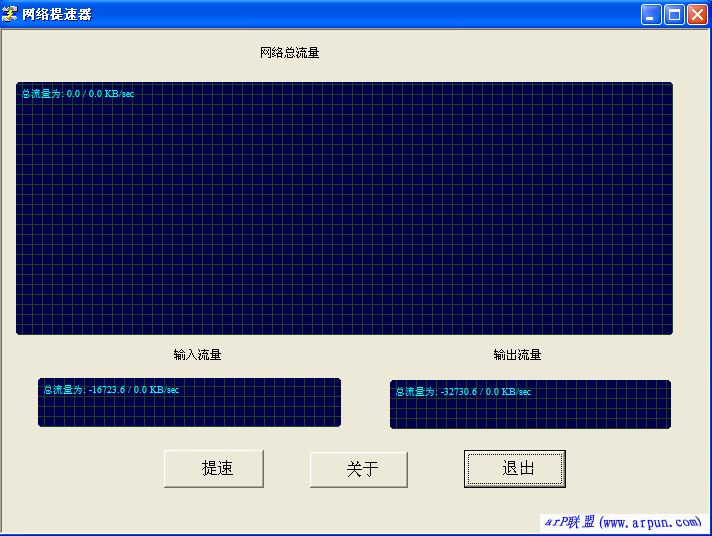Maximize the 网络提速器 window
Viewport: 712px width, 536px height.
674,15
